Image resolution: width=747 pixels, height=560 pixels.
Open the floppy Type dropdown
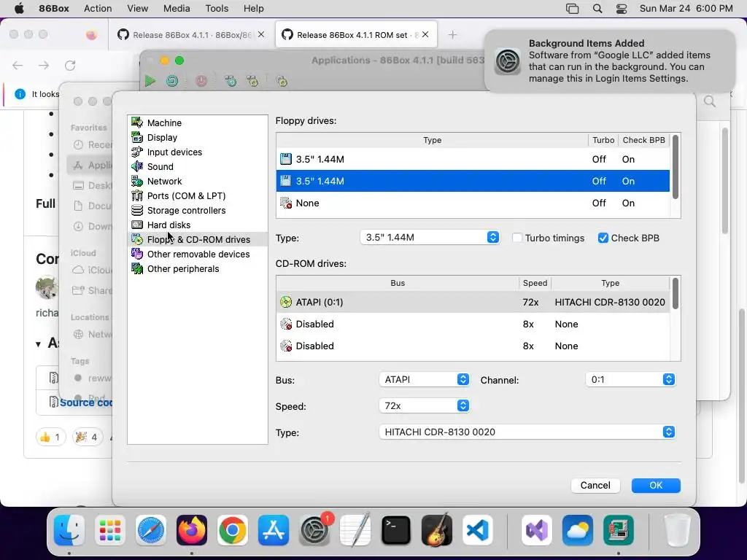(x=430, y=237)
